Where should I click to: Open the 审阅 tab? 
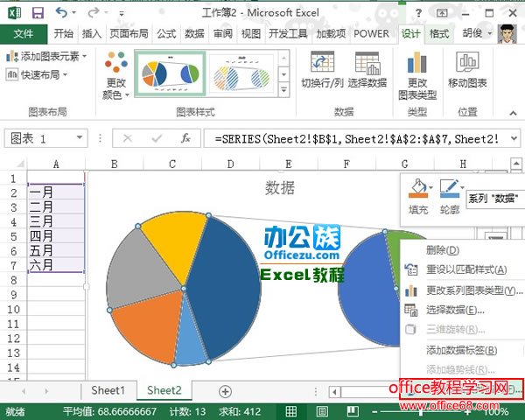click(x=222, y=33)
